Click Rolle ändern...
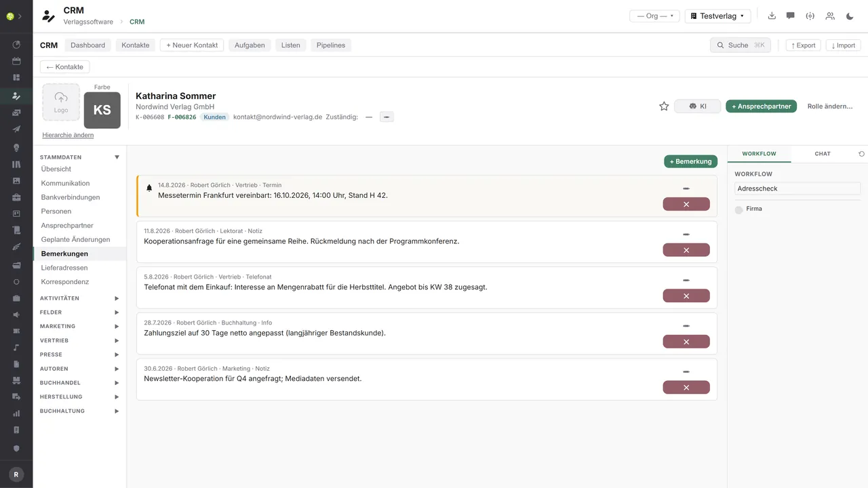 (829, 106)
